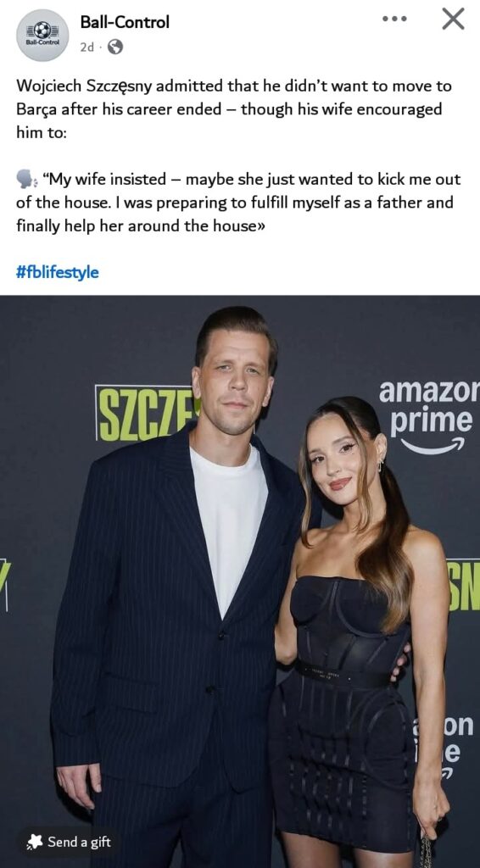The height and width of the screenshot is (868, 480).
Task: Open the #fblifestyle hashtag
Action: pos(58,272)
